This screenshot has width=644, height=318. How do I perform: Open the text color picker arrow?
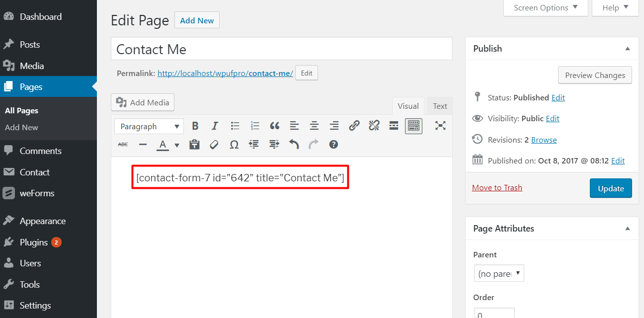click(177, 145)
